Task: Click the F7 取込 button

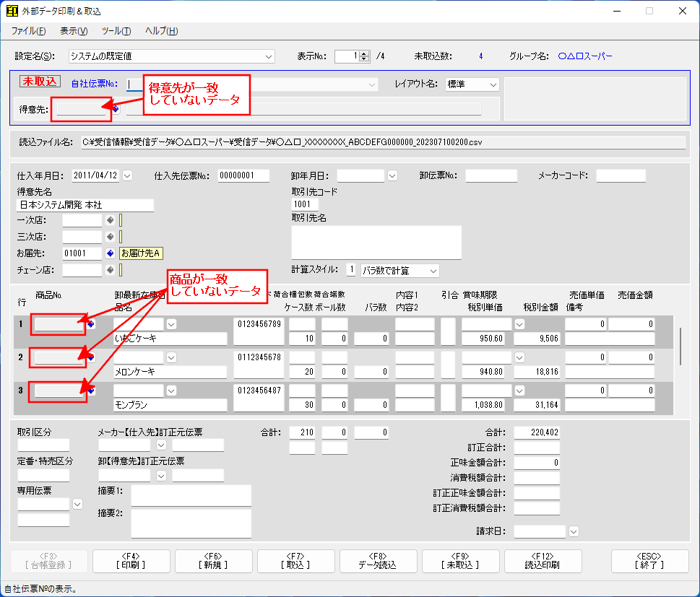Action: click(x=296, y=561)
